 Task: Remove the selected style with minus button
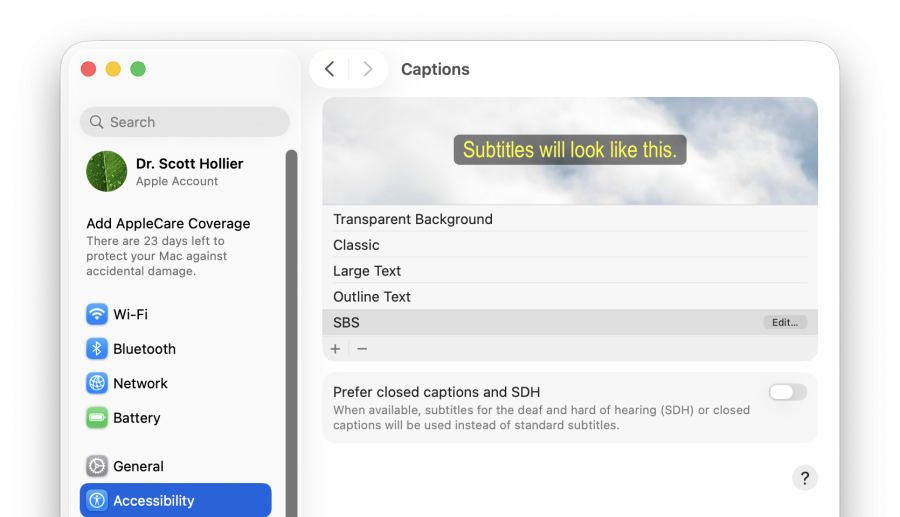point(362,349)
